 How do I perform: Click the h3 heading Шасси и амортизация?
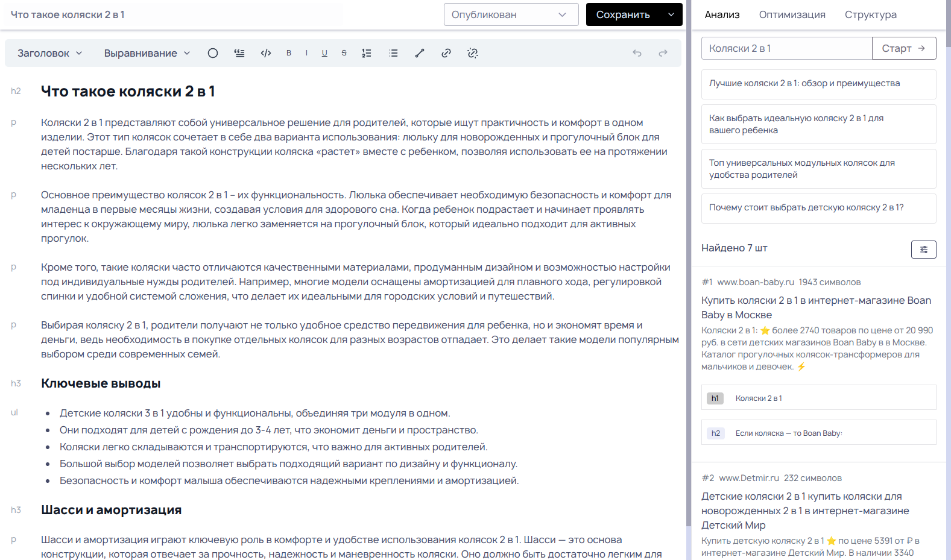click(112, 510)
